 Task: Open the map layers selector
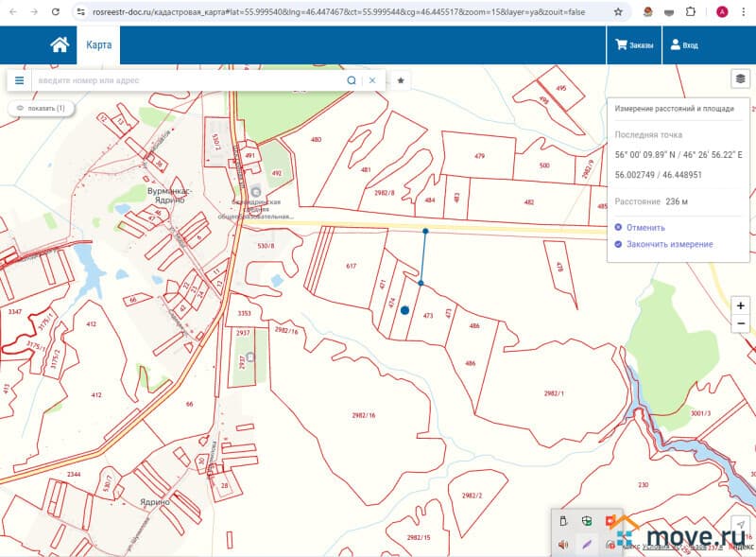(741, 78)
